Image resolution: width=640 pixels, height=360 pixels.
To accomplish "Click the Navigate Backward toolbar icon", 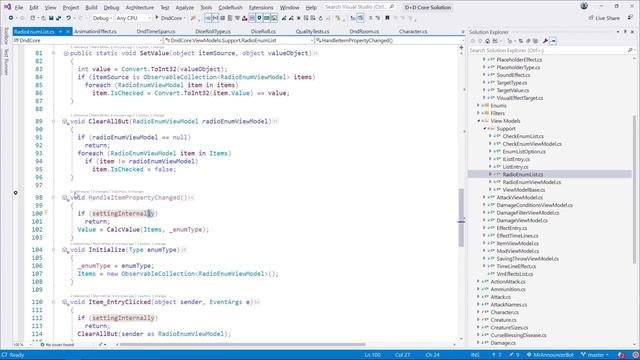I will pyautogui.click(x=11, y=18).
